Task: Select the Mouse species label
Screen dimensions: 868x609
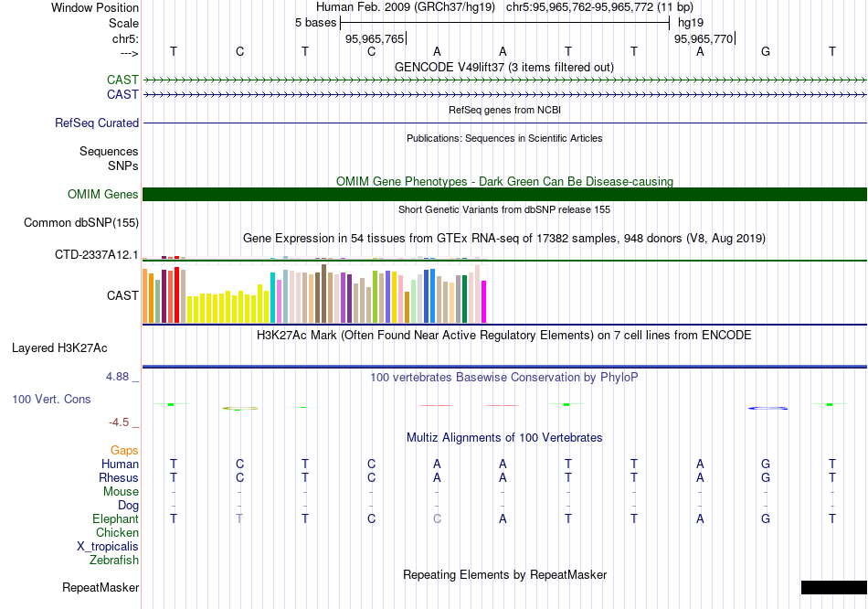Action: coord(121,492)
